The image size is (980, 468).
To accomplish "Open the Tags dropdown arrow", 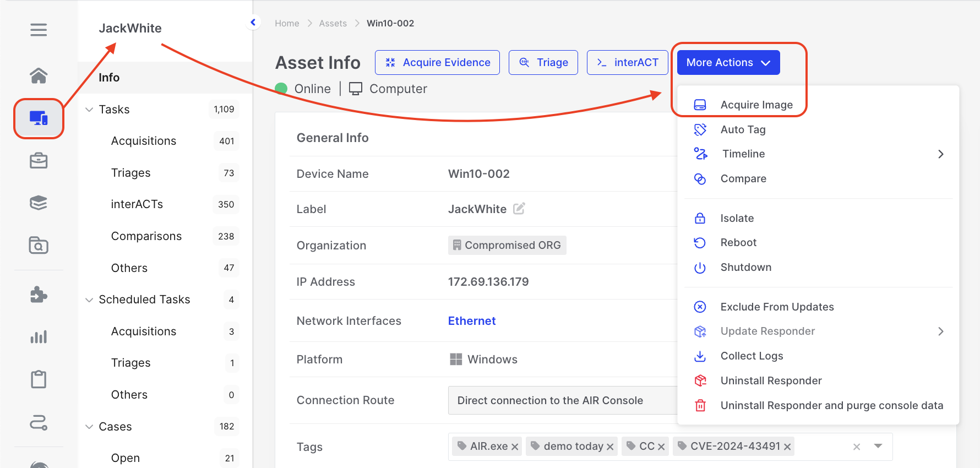I will (878, 446).
